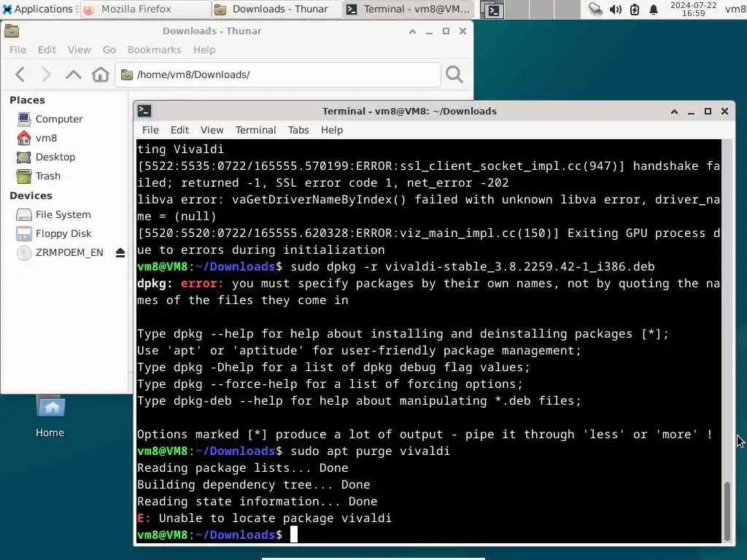Shade Terminal window with up-arrow button
The image size is (747, 560).
click(x=674, y=112)
